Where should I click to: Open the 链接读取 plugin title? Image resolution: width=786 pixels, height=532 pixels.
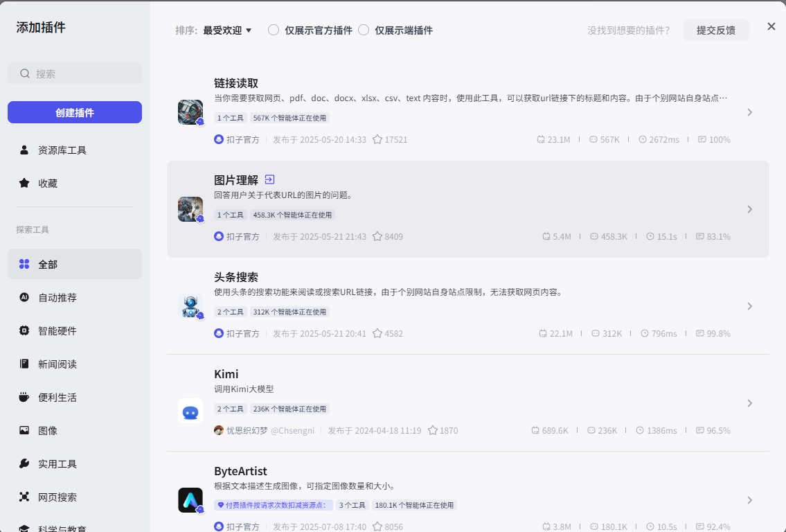pyautogui.click(x=236, y=82)
